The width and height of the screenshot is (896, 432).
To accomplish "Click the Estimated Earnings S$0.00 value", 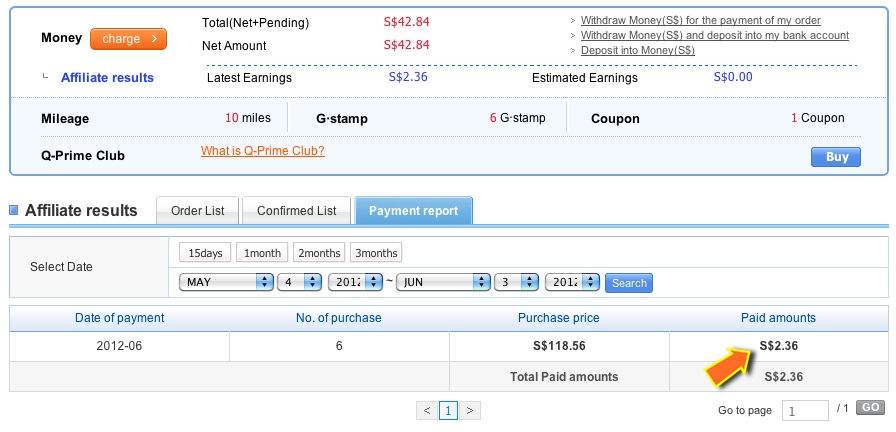I will click(733, 77).
